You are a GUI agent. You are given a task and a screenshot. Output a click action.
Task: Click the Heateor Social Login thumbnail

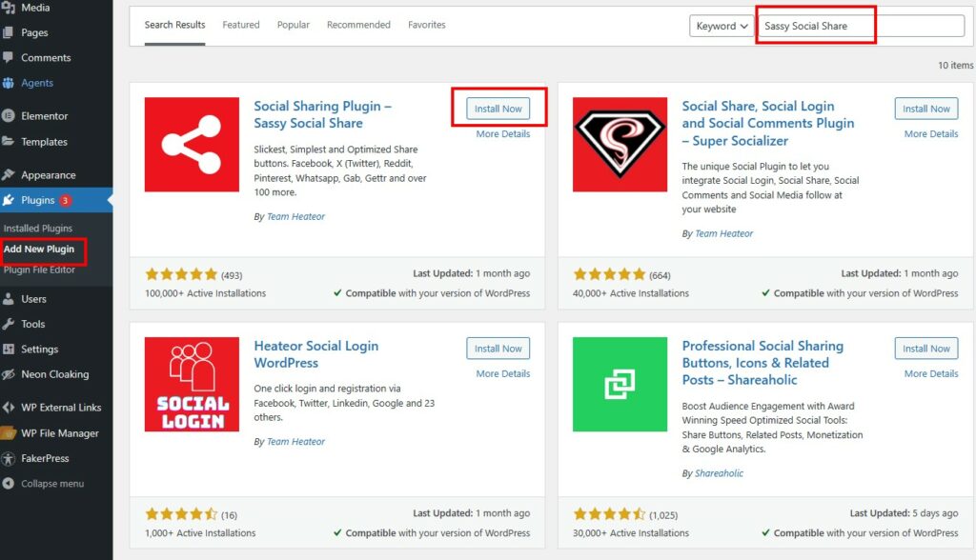click(192, 384)
